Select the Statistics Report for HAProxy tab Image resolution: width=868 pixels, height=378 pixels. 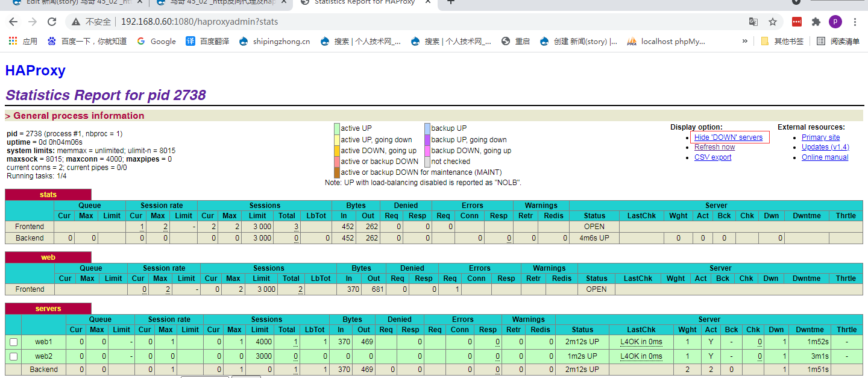pyautogui.click(x=365, y=2)
